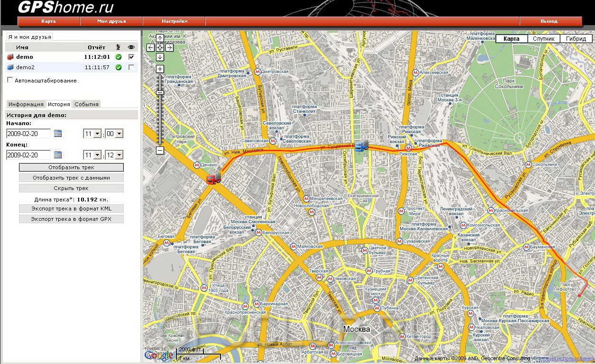Click the Белорусская metro station icon
Viewport: 595px width, 364px height.
click(x=258, y=233)
